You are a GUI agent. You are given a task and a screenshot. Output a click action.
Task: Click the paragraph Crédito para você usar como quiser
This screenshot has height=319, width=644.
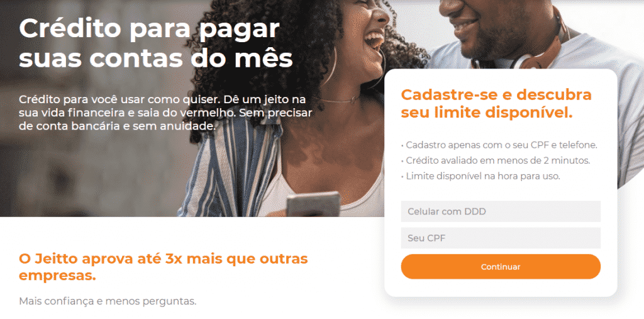tap(165, 113)
